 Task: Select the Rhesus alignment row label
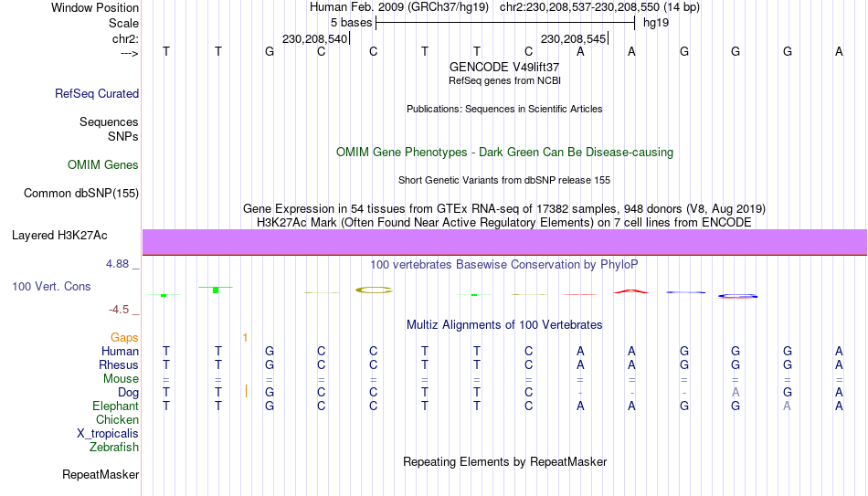119,365
